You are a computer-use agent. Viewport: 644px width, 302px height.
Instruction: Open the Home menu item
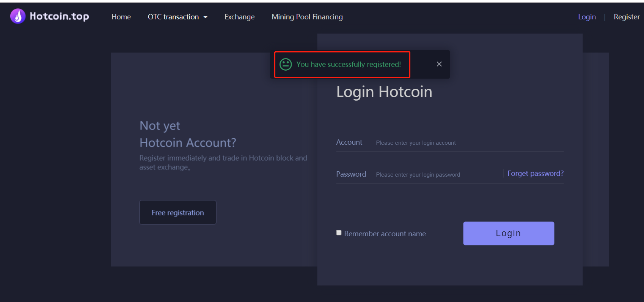coord(121,17)
